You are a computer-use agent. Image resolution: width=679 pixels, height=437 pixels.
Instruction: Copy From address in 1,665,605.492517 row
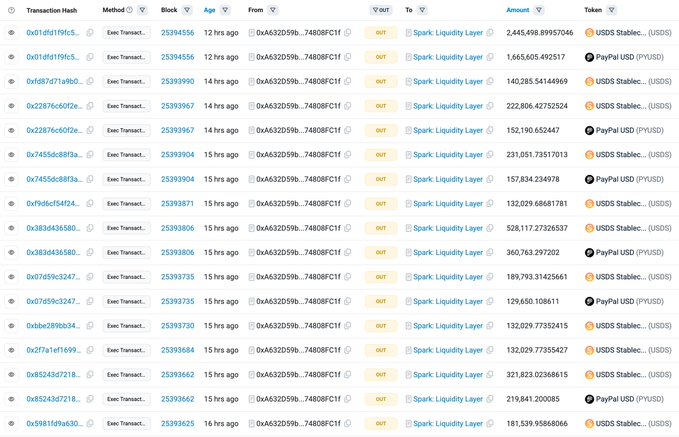pos(347,57)
